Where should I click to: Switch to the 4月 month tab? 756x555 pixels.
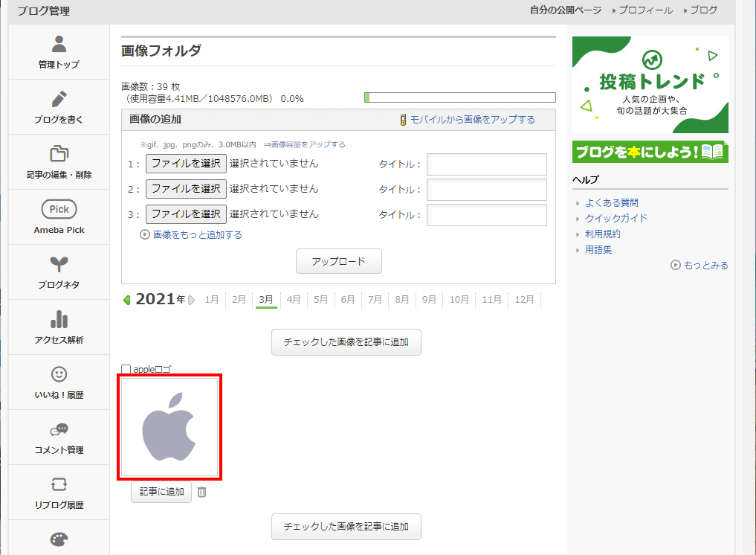(293, 300)
